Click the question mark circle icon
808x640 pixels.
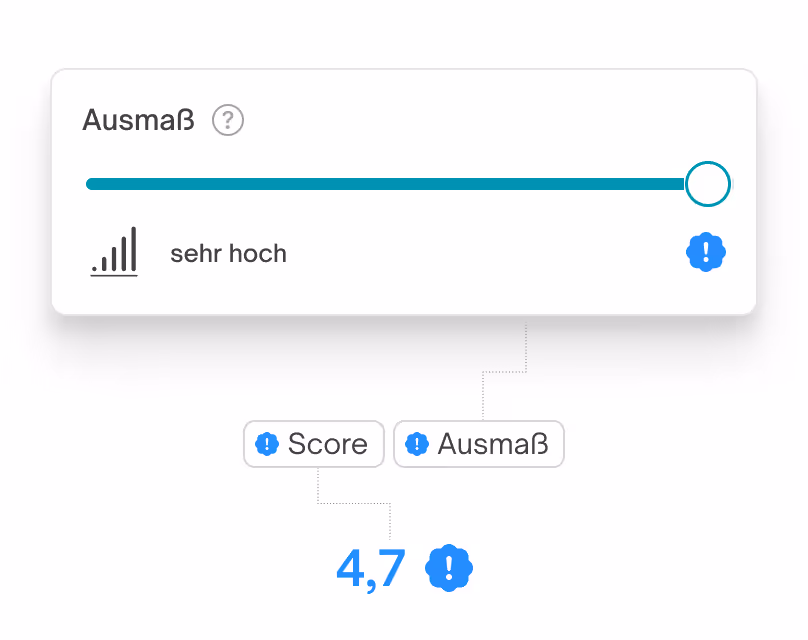(x=227, y=120)
